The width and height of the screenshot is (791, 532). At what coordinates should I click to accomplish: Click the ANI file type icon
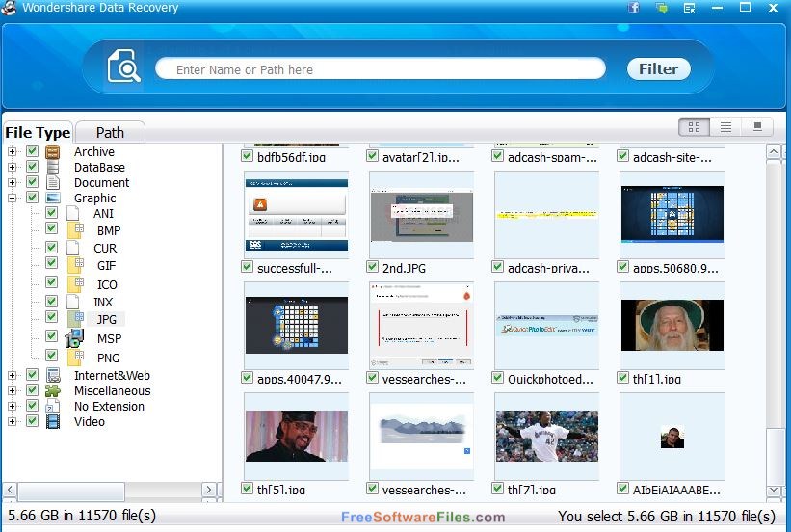(72, 213)
